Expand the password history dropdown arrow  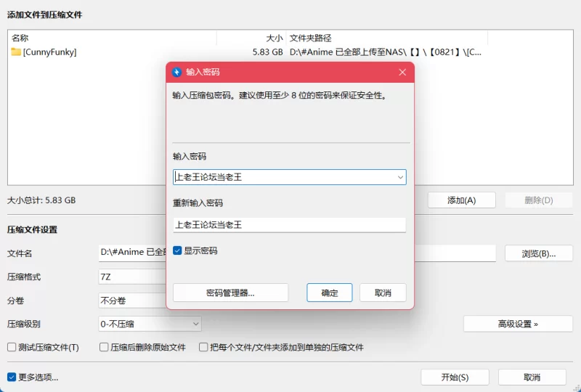click(400, 177)
